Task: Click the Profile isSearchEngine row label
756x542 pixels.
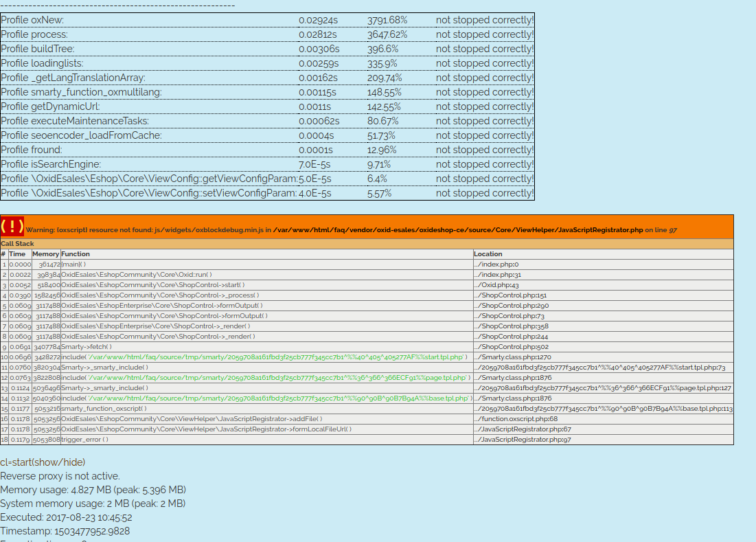Action: click(51, 164)
